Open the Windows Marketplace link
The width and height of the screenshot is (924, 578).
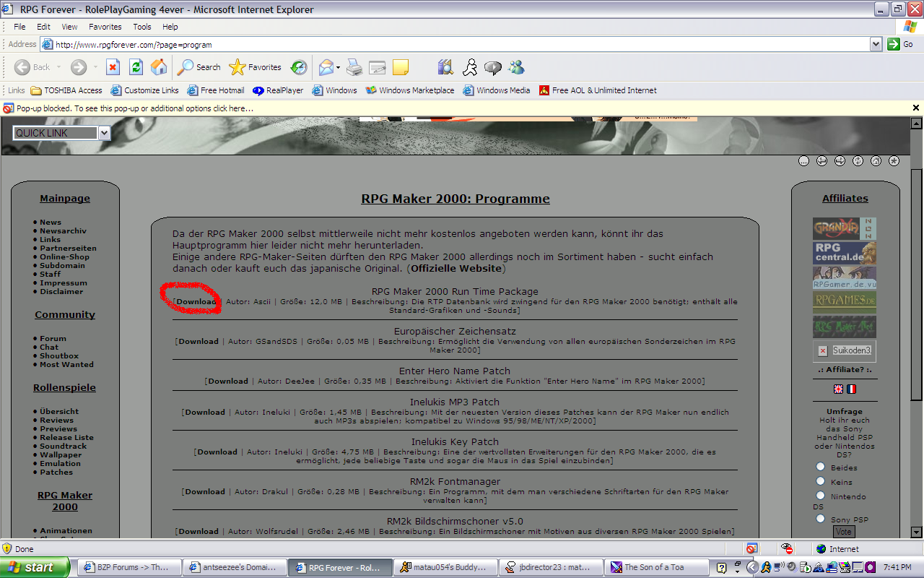click(x=410, y=90)
